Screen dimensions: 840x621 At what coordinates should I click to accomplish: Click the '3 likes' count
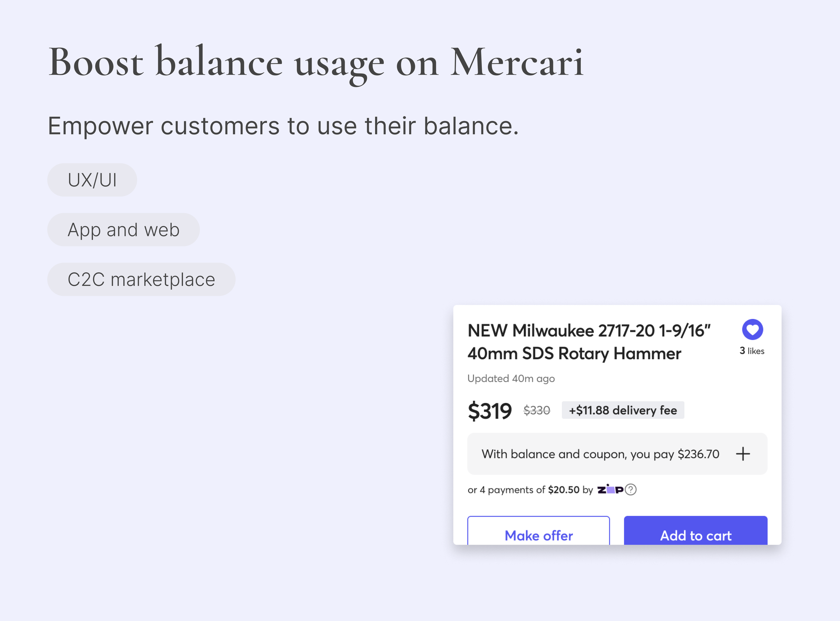click(x=752, y=351)
